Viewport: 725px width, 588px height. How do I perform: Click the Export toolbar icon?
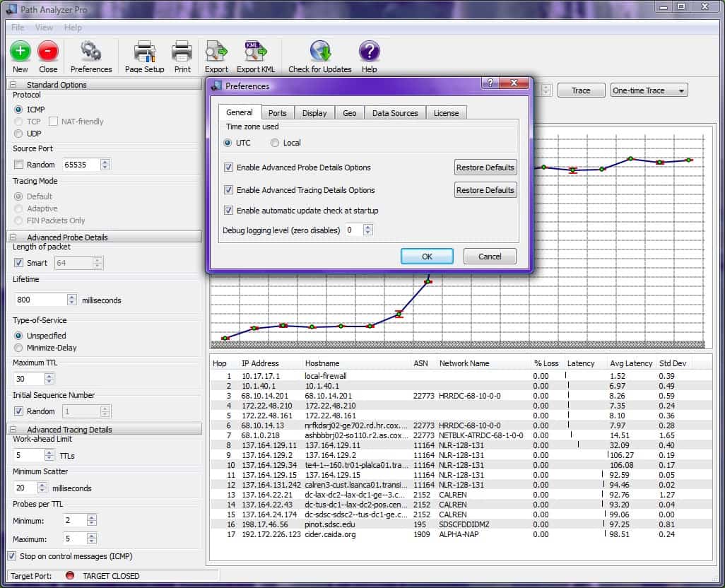(216, 51)
